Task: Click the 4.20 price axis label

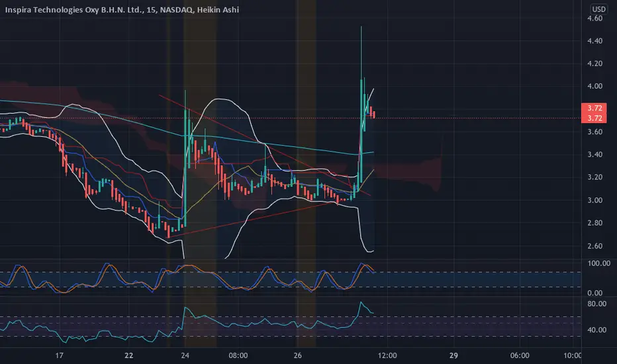Action: click(594, 64)
